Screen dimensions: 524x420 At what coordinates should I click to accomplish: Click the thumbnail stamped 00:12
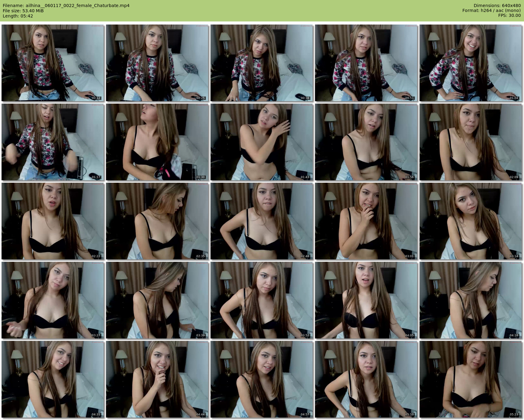(53, 63)
